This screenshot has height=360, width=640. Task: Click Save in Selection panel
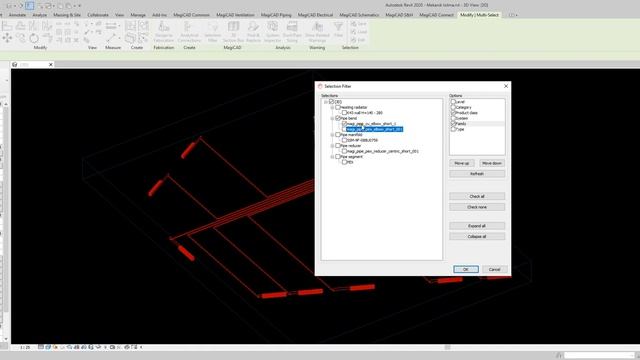coord(358,24)
